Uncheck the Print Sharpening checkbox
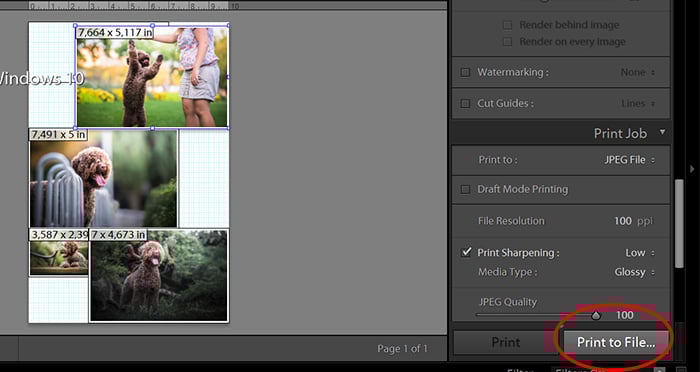Screen dimensions: 700x372 [x=466, y=252]
